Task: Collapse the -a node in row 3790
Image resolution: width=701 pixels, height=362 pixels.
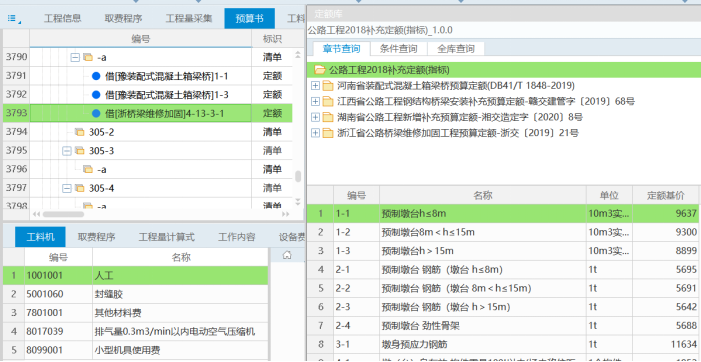Action: (75, 57)
